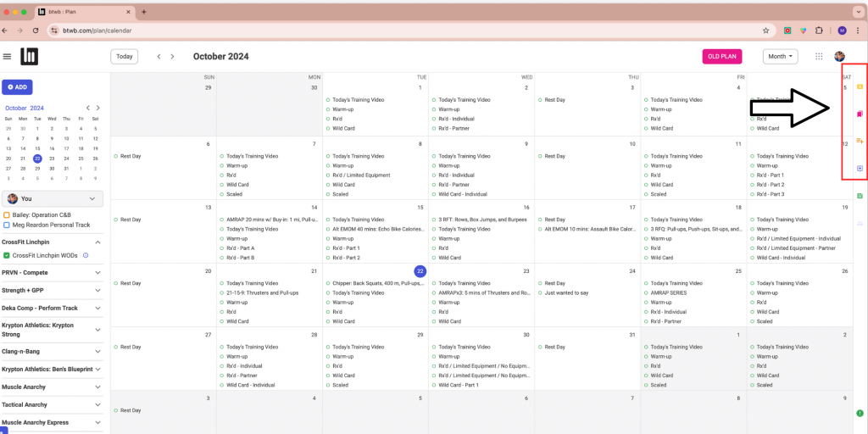Open the browser extensions puzzle icon
The image size is (868, 434).
(820, 31)
